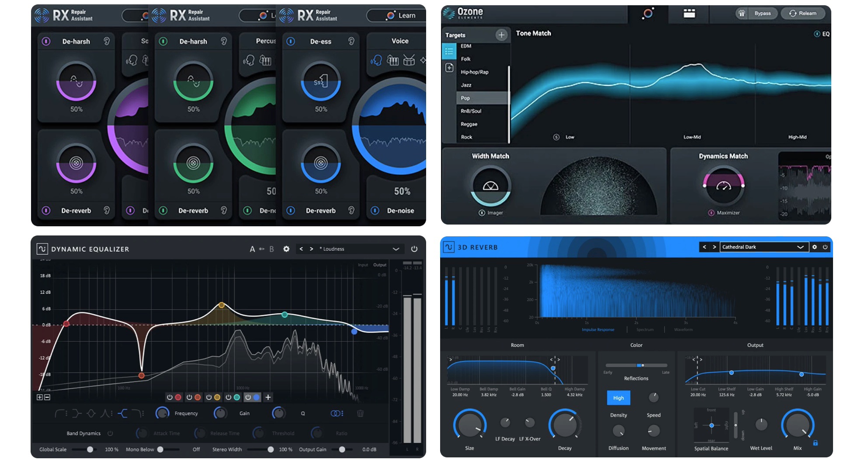Open the Loudness preset dropdown in Dynamic Equalizer
This screenshot has width=868, height=460.
[x=396, y=249]
